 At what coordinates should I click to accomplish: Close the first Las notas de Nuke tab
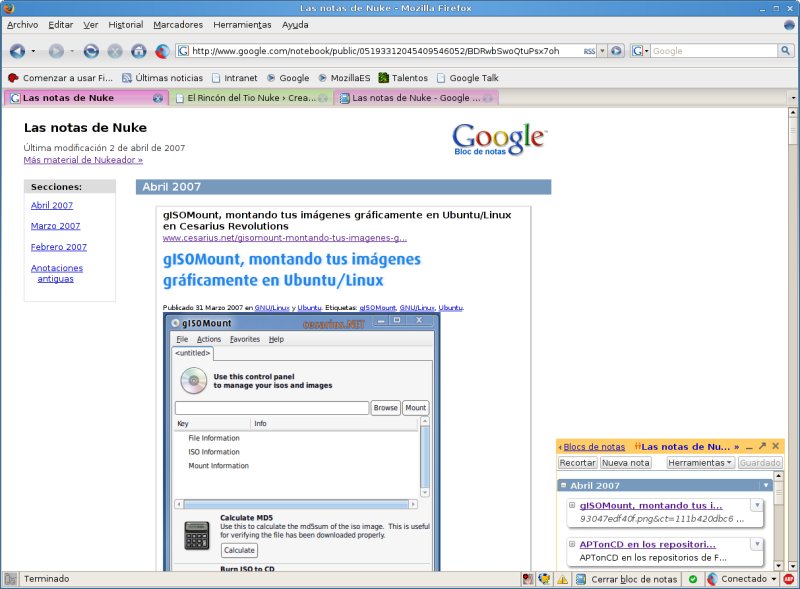click(158, 98)
